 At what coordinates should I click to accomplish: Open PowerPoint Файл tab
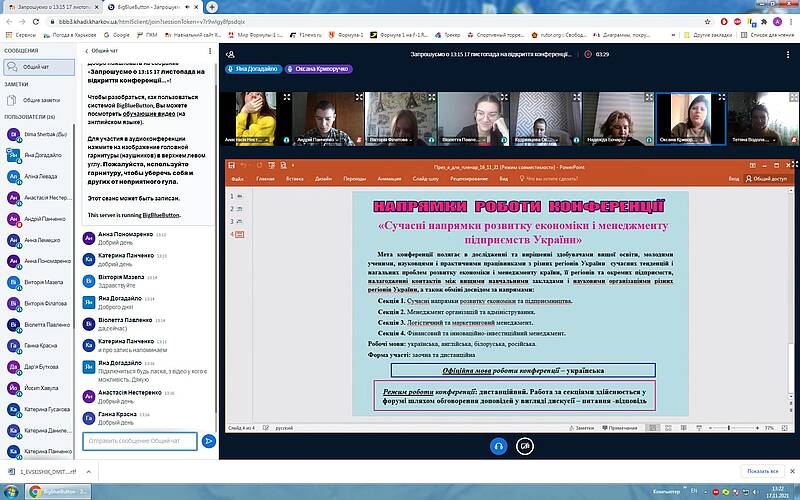237,179
